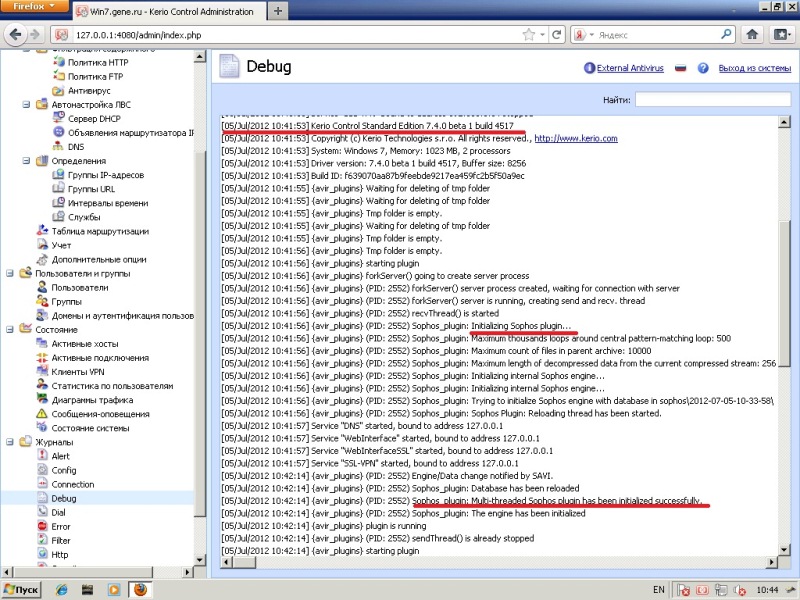Open the Connection log icon
The height and width of the screenshot is (600, 800).
pyautogui.click(x=42, y=484)
